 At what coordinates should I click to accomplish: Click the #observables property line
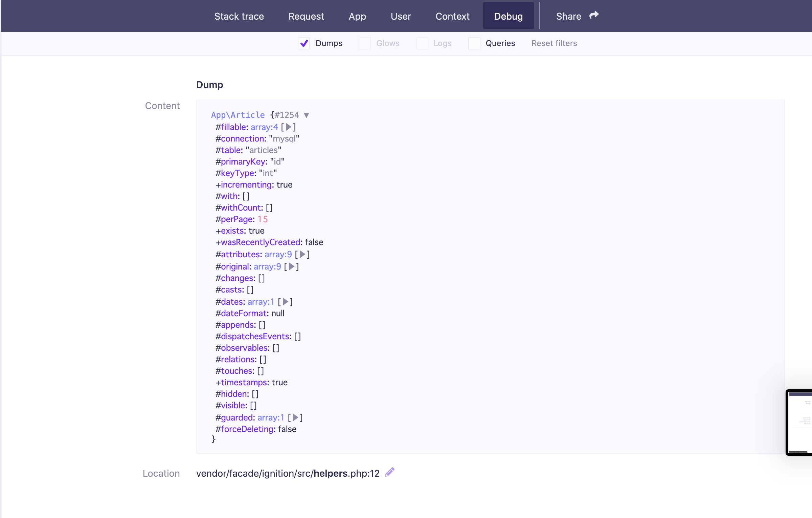tap(247, 348)
